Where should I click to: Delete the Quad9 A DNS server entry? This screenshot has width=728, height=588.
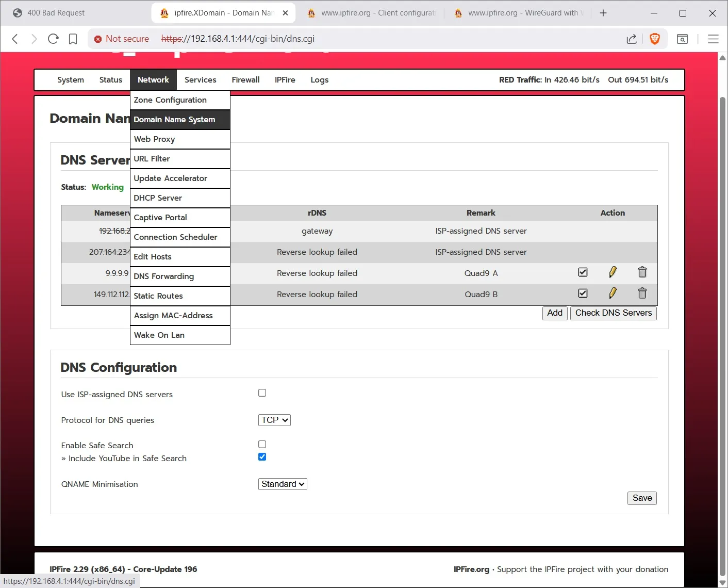pyautogui.click(x=642, y=272)
